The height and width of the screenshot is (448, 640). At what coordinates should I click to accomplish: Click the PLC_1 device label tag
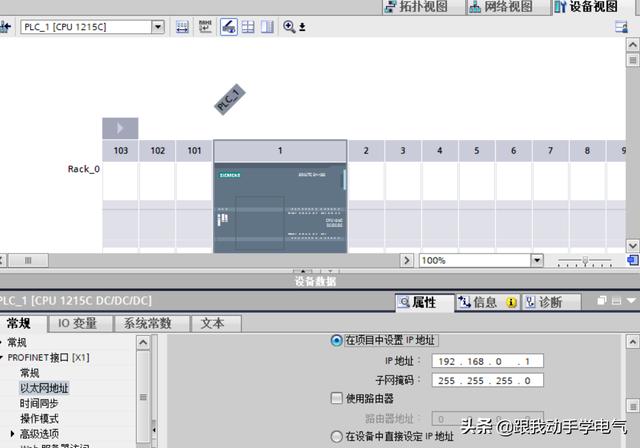point(230,100)
